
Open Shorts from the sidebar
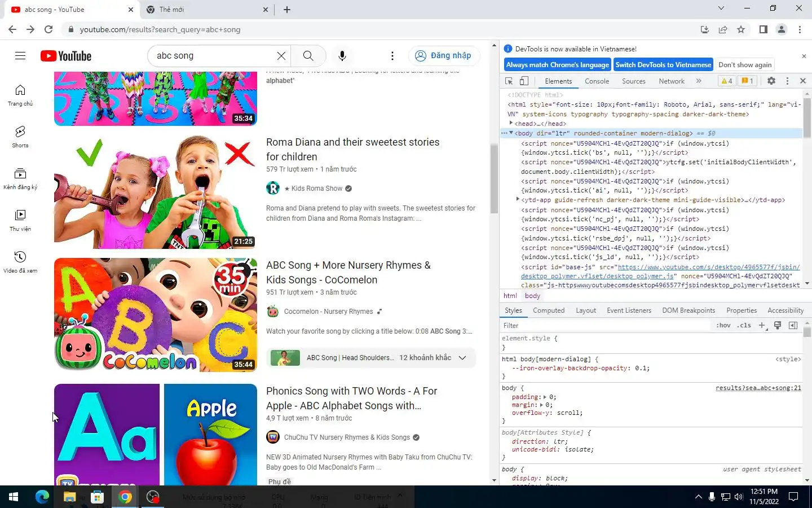[x=20, y=137]
